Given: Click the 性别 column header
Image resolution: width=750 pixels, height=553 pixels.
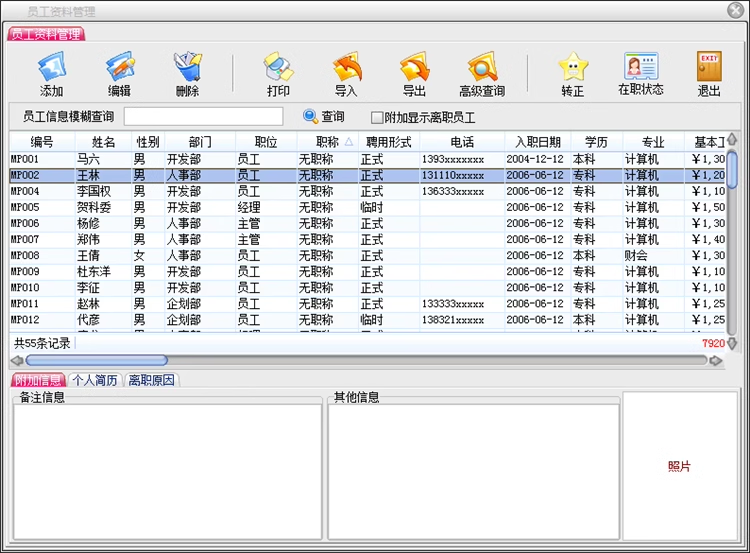Looking at the screenshot, I should click(x=148, y=142).
